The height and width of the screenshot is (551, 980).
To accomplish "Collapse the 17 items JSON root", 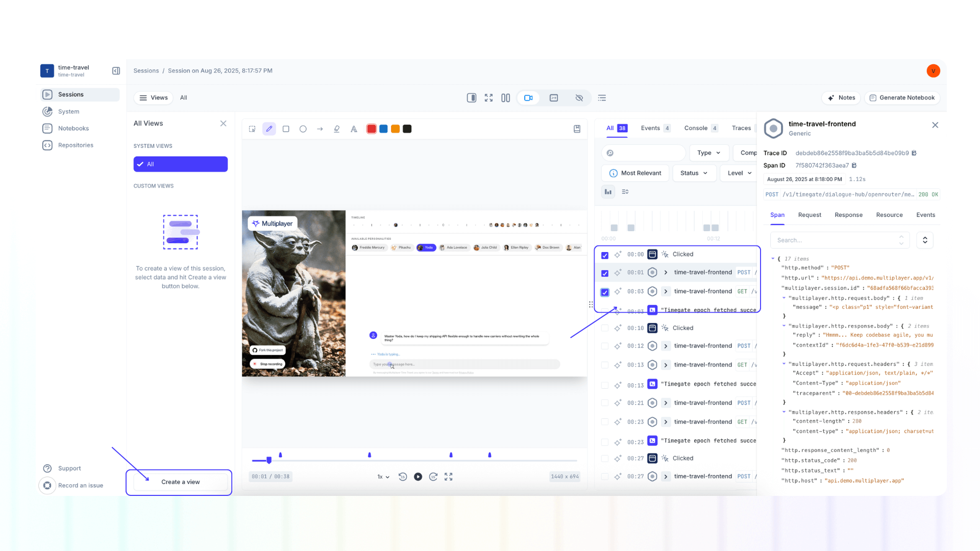I will [773, 259].
